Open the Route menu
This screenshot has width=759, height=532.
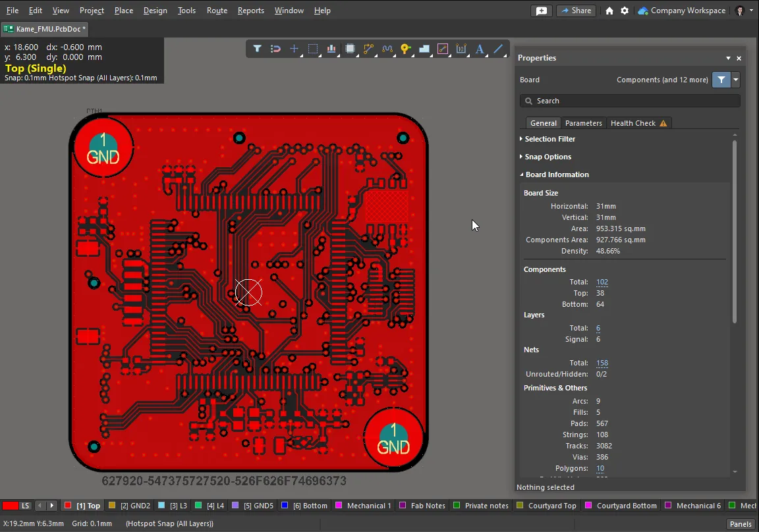(217, 11)
